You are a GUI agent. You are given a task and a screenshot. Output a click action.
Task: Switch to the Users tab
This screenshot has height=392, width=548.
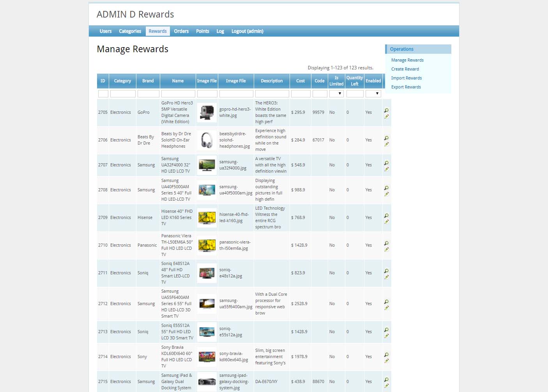105,31
